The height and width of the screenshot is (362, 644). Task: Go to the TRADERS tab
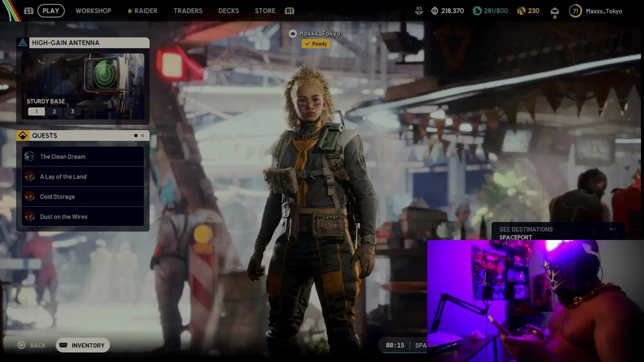click(188, 11)
